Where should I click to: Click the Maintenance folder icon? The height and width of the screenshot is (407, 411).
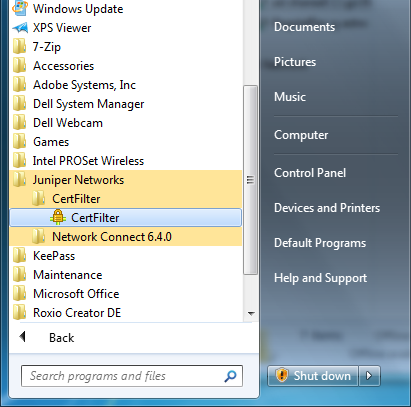coord(20,275)
